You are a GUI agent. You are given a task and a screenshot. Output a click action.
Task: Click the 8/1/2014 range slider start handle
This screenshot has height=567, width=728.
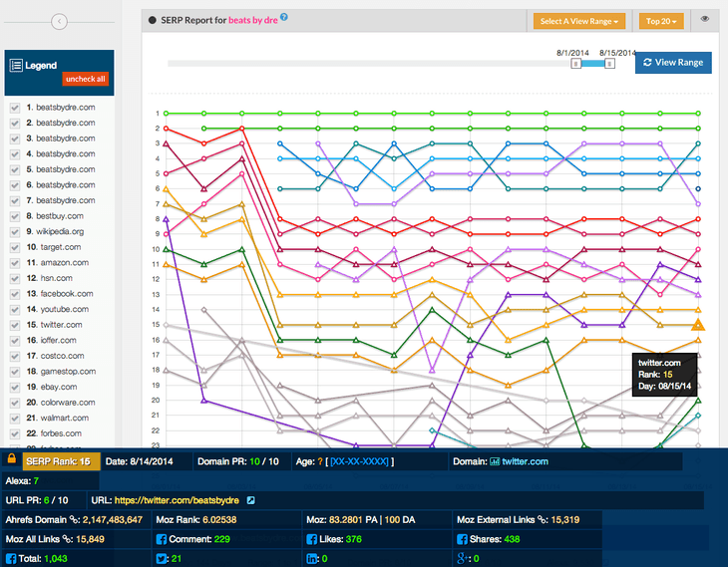click(575, 63)
